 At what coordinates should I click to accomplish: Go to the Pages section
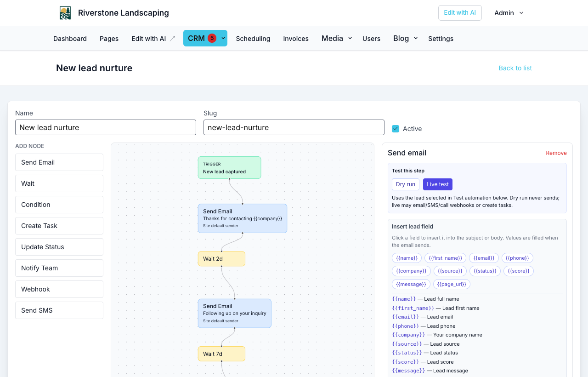tap(109, 39)
